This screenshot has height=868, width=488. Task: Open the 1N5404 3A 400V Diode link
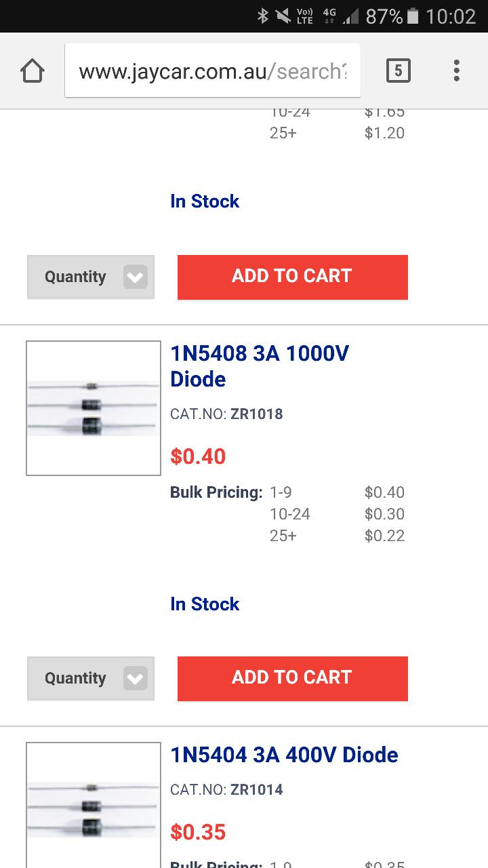click(x=284, y=755)
